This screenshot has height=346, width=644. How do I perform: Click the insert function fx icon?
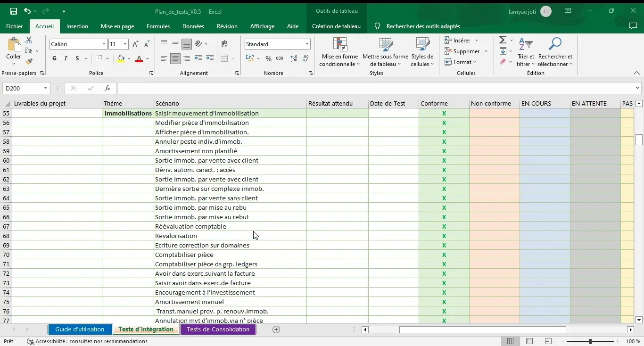click(107, 88)
